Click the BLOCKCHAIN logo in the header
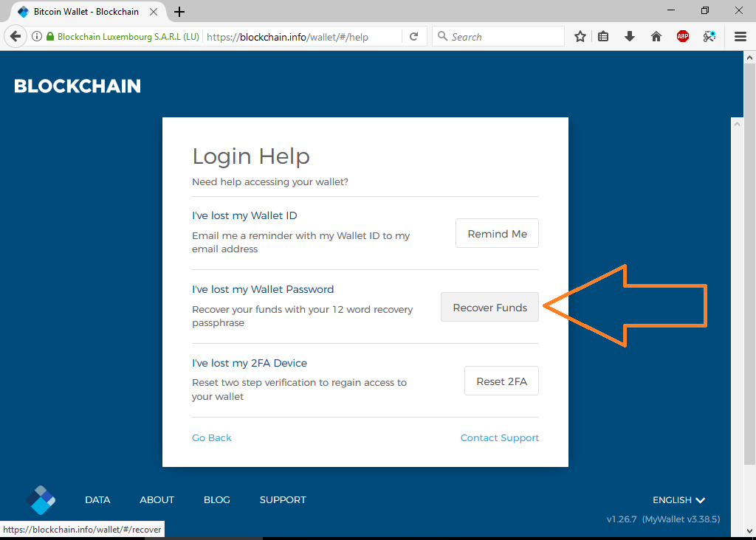Viewport: 756px width, 540px height. (78, 86)
